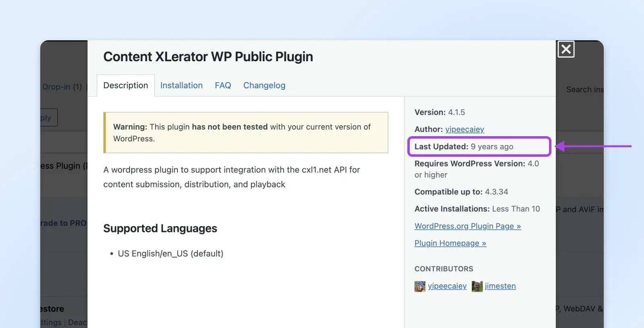Switch to the Installation tab
This screenshot has width=644, height=328.
point(181,85)
